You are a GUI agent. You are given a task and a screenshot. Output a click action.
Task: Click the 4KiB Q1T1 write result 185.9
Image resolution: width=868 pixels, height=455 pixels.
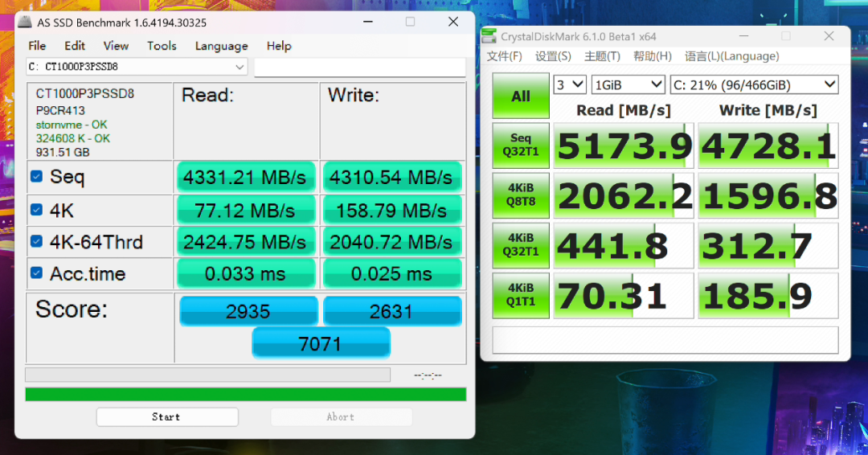(768, 295)
